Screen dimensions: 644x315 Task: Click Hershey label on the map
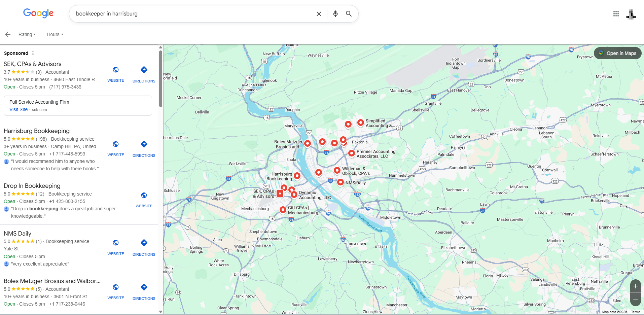point(430,162)
